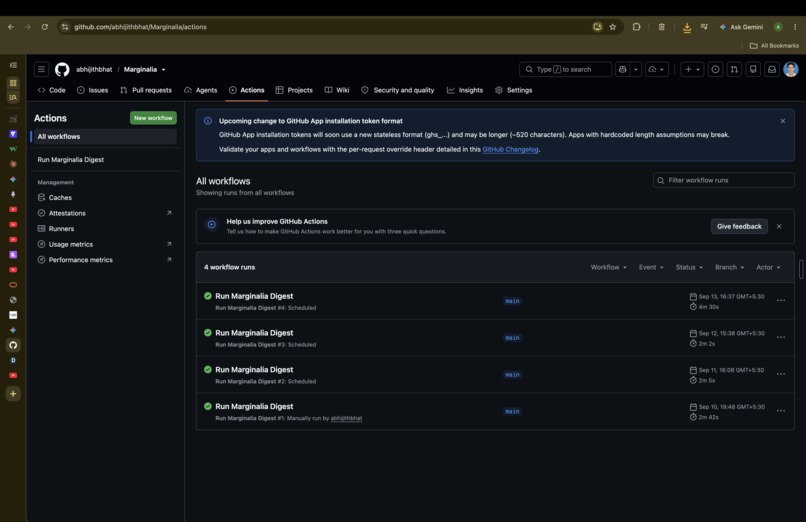Click the plus icon in browser sidebar
Image resolution: width=806 pixels, height=522 pixels.
pyautogui.click(x=13, y=394)
